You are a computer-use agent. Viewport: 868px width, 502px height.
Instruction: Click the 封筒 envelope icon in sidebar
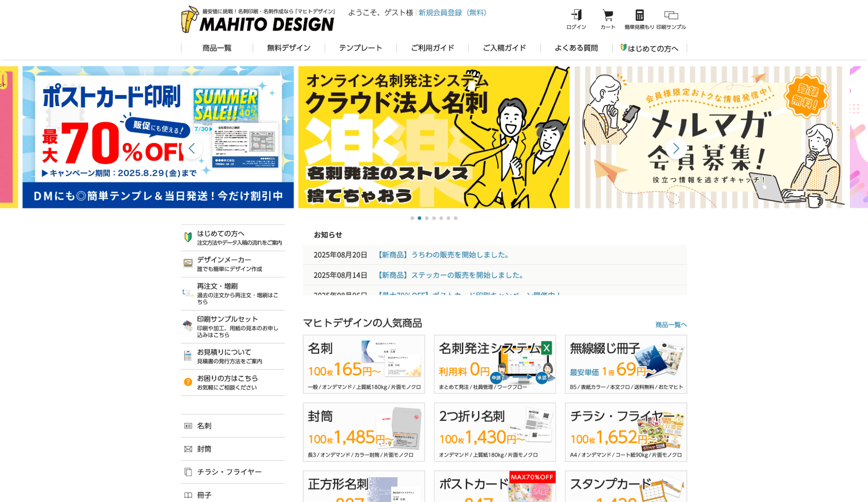pos(188,449)
